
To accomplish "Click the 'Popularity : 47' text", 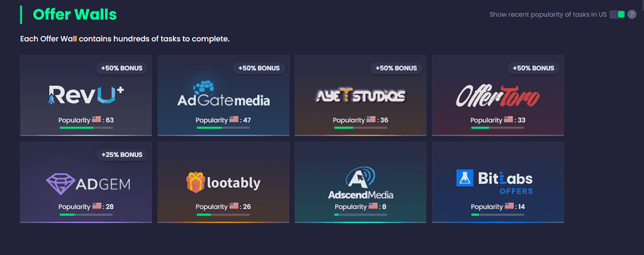I will [x=223, y=120].
